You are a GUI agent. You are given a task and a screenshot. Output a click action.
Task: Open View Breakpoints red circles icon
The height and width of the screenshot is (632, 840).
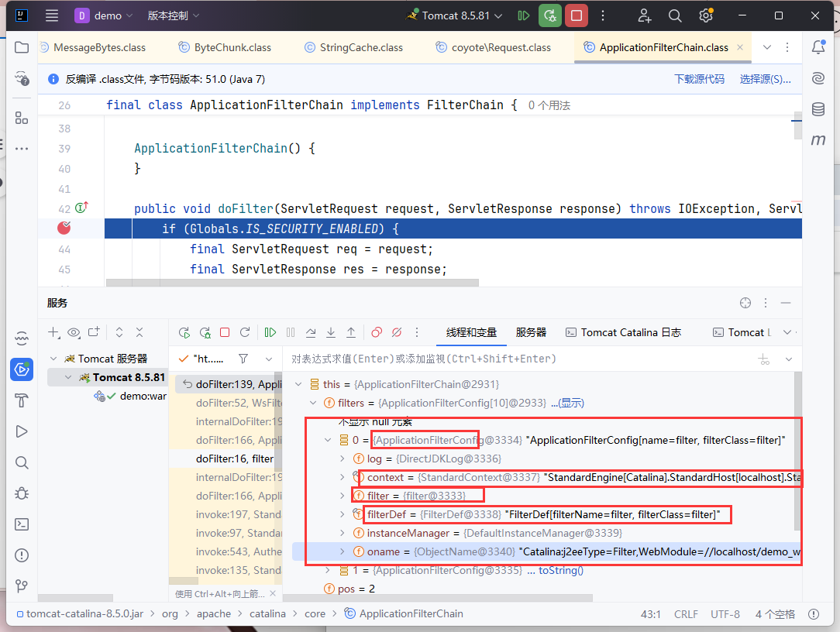pos(377,332)
